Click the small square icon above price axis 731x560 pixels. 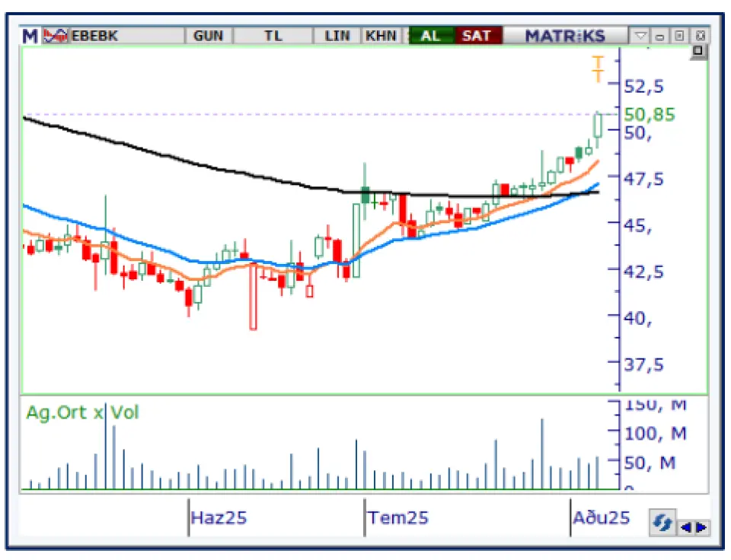click(x=698, y=51)
